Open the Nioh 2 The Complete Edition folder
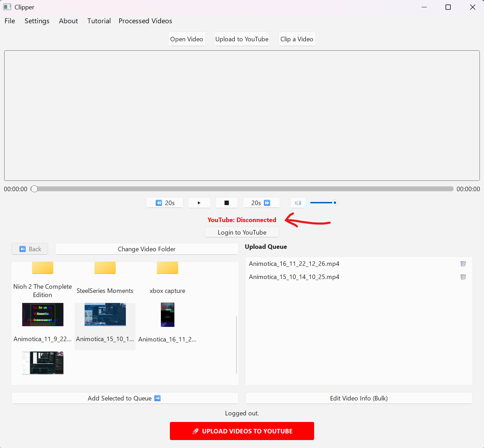This screenshot has width=484, height=448. click(x=42, y=273)
